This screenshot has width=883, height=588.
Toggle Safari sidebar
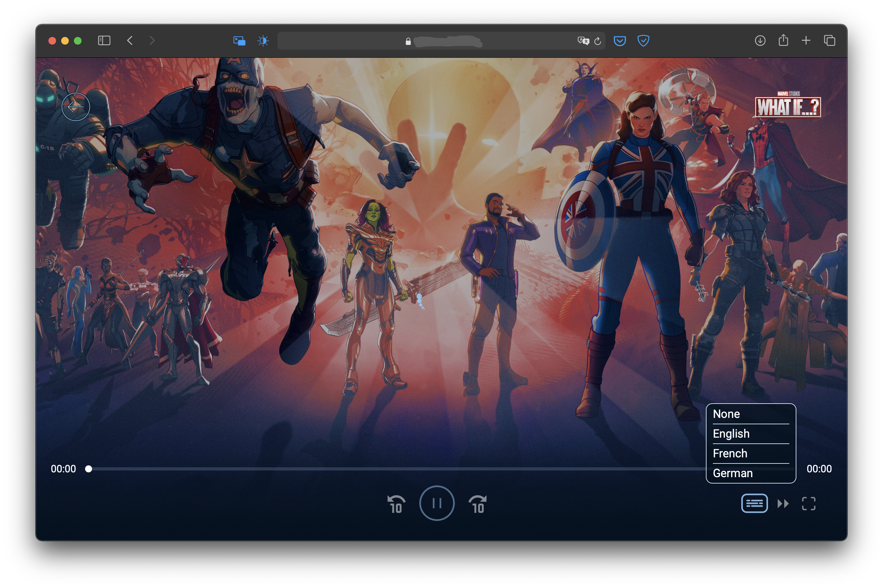pos(104,40)
